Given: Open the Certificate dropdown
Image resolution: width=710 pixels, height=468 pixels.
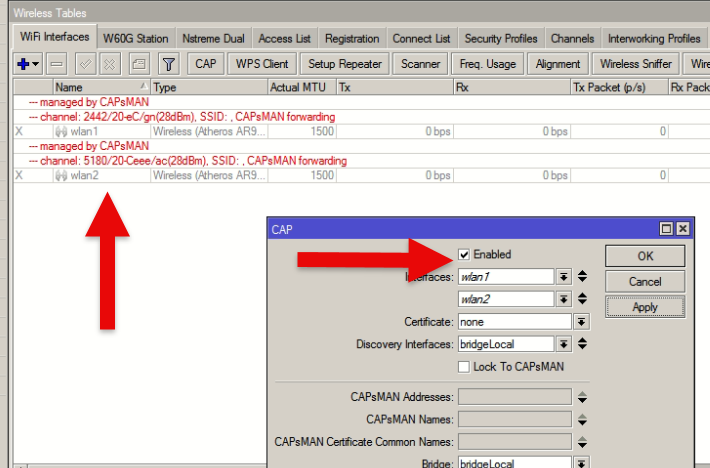Looking at the screenshot, I should point(581,322).
